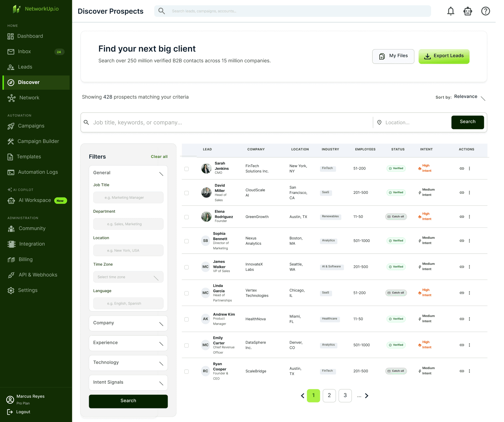
Task: Select the Sarah Jenkins row checkbox
Action: [186, 169]
